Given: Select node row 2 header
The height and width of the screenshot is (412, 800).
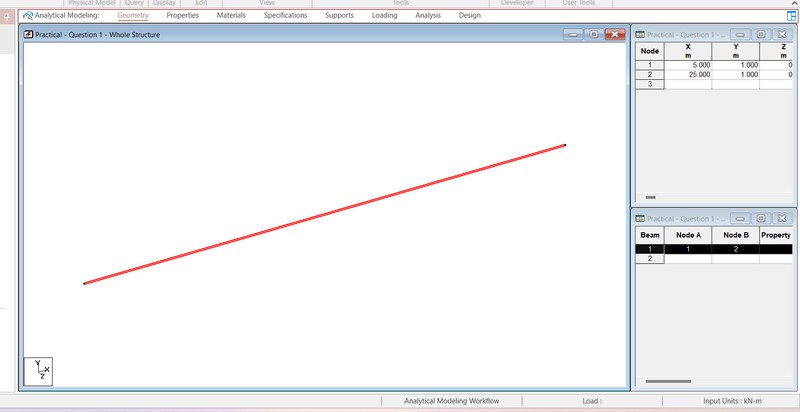Looking at the screenshot, I should tap(649, 74).
